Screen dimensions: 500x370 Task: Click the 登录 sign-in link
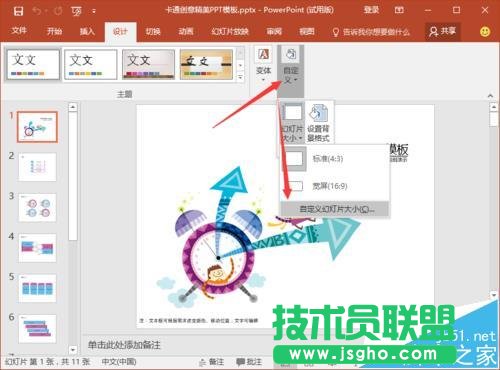tap(371, 10)
